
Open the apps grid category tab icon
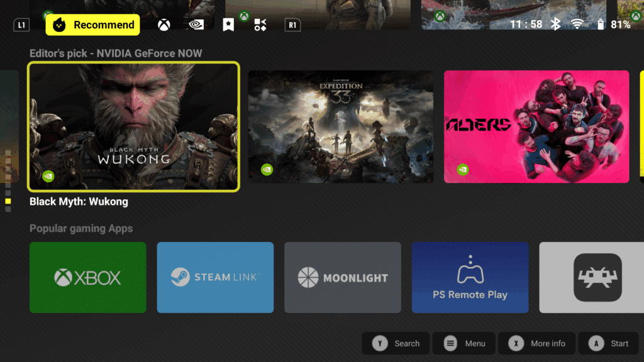coord(260,25)
